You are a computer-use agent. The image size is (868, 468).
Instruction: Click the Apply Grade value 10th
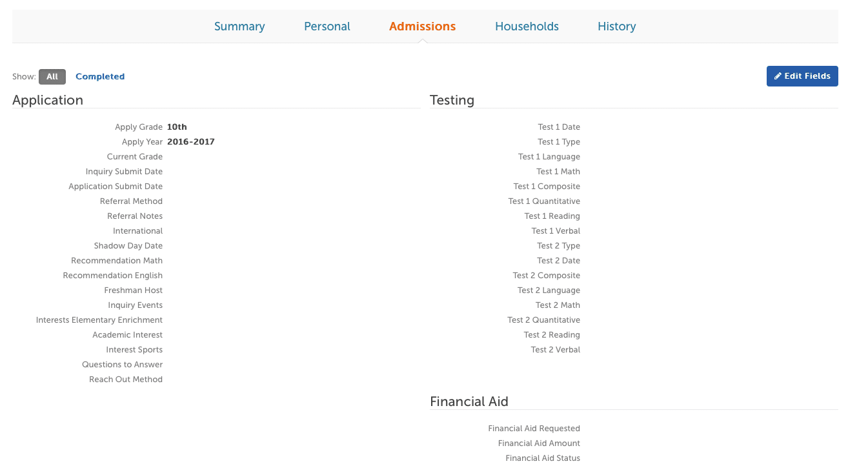(x=177, y=127)
